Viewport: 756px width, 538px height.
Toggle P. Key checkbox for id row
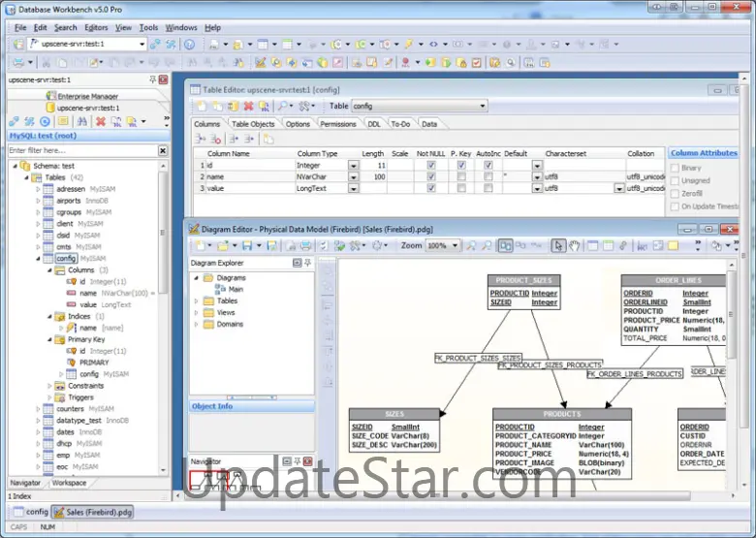coord(461,166)
